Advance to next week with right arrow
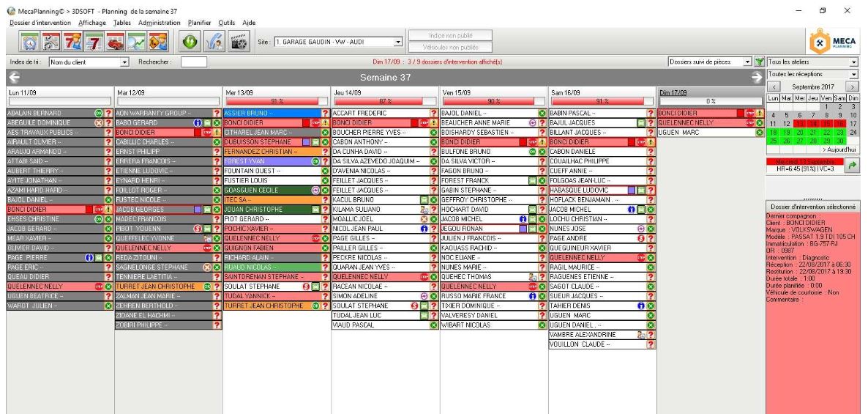Viewport: 868px width, 414px height. pos(758,78)
